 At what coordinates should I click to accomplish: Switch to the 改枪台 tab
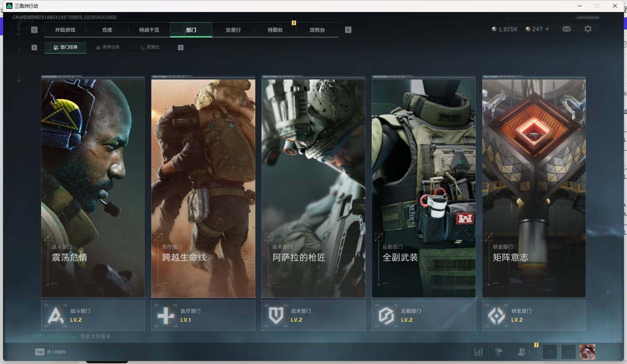point(317,30)
